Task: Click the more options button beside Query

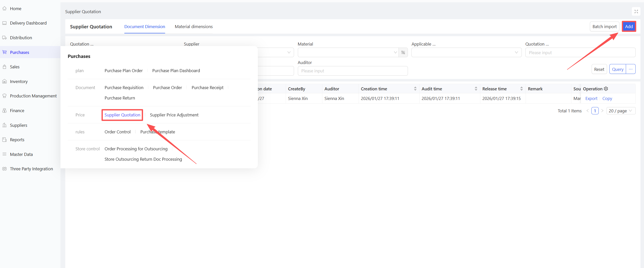Action: point(631,69)
